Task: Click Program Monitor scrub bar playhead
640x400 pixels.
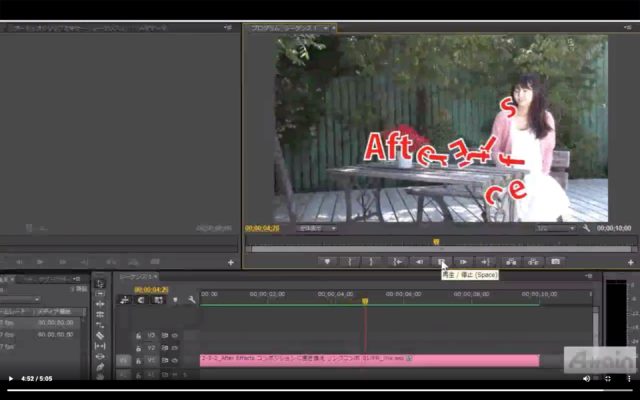Action: 436,242
